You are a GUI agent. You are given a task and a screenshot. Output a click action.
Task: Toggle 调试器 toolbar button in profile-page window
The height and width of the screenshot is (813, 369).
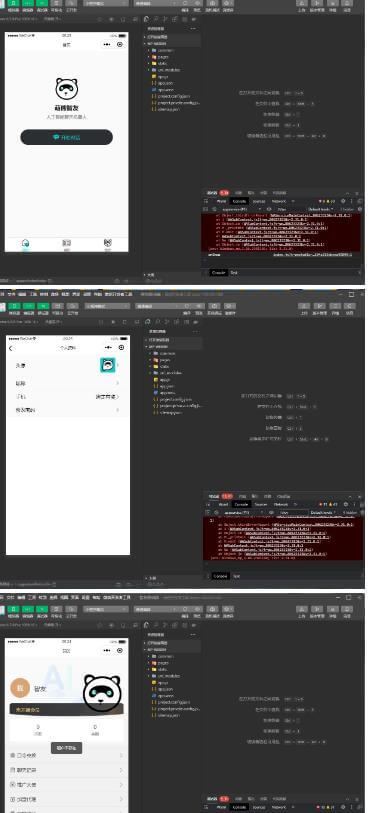43,306
